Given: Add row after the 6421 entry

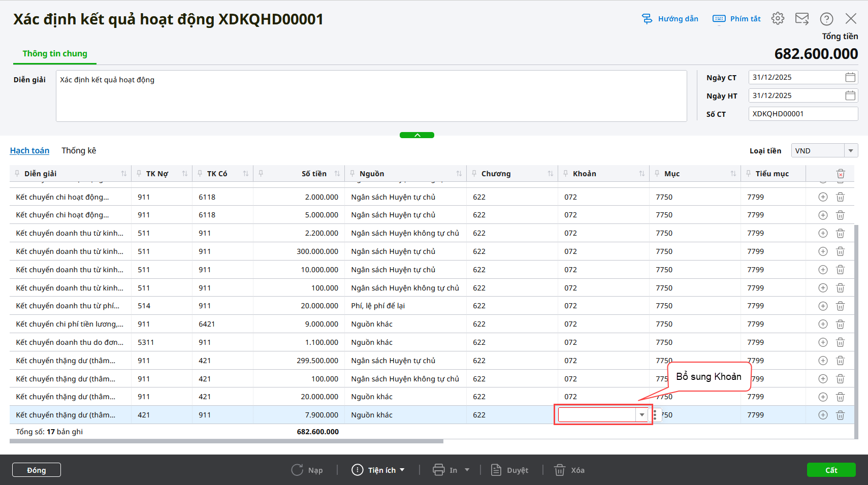Looking at the screenshot, I should point(823,324).
